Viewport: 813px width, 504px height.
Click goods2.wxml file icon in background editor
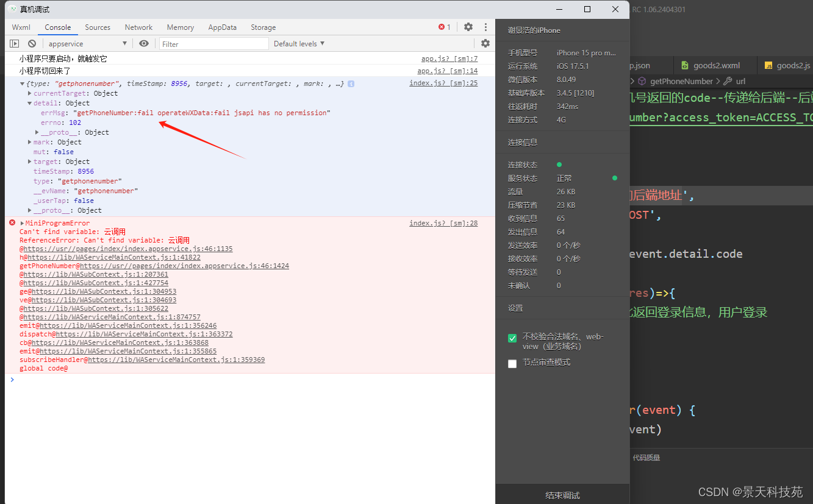(x=685, y=65)
